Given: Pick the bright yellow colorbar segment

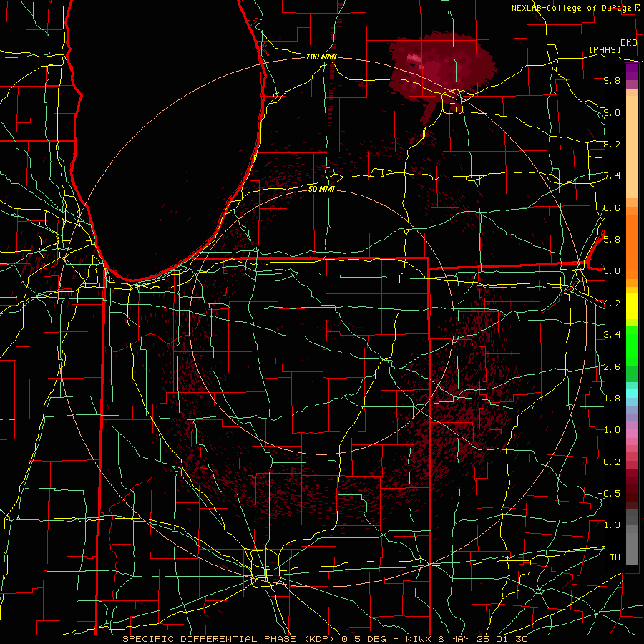Looking at the screenshot, I should (x=632, y=306).
